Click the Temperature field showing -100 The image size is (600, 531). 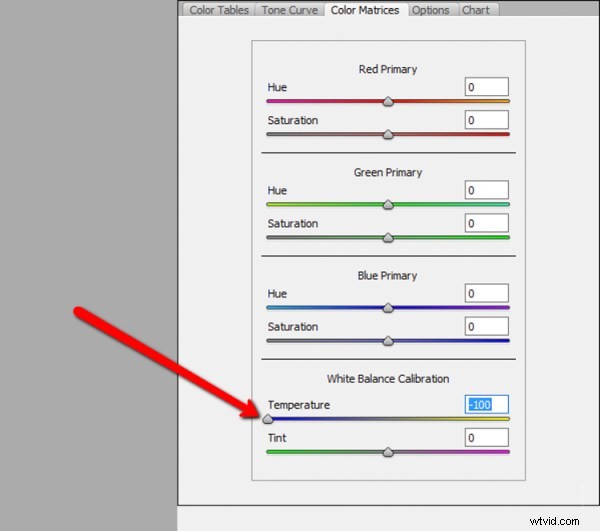coord(486,405)
